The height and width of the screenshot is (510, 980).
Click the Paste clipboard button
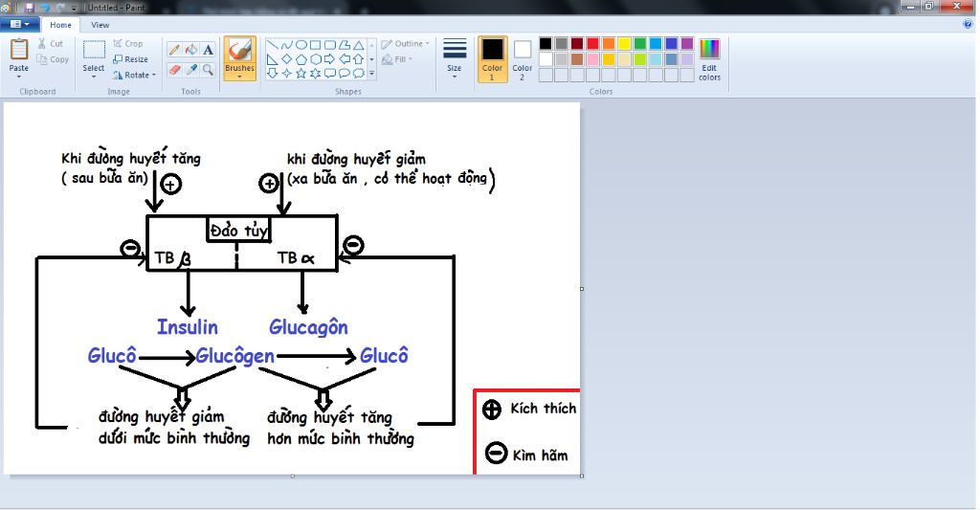click(19, 50)
